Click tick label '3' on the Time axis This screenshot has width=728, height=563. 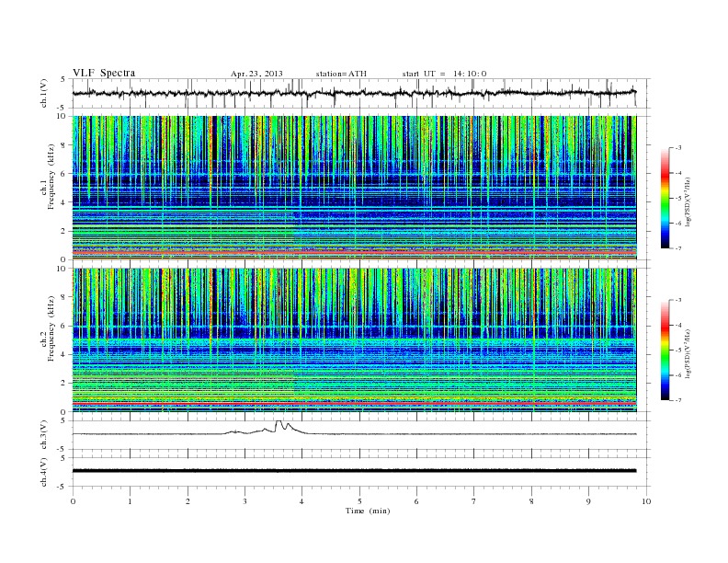(x=245, y=501)
